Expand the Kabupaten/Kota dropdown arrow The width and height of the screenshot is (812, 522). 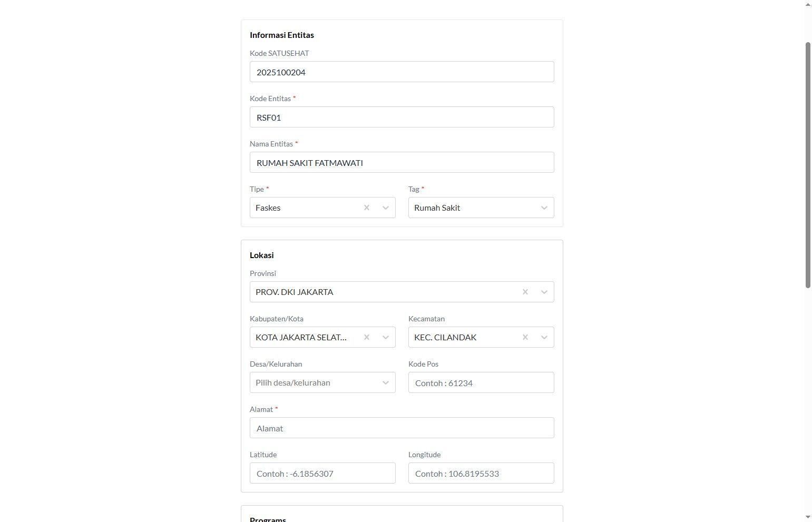click(x=386, y=337)
